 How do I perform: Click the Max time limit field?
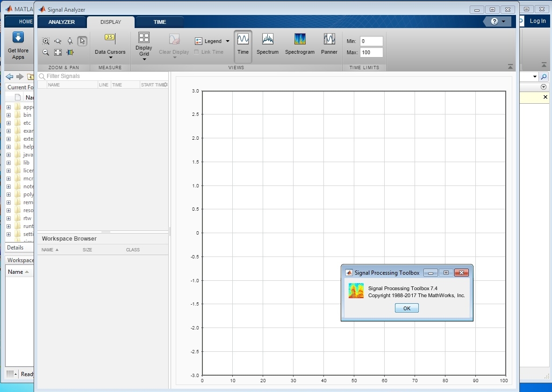(372, 52)
